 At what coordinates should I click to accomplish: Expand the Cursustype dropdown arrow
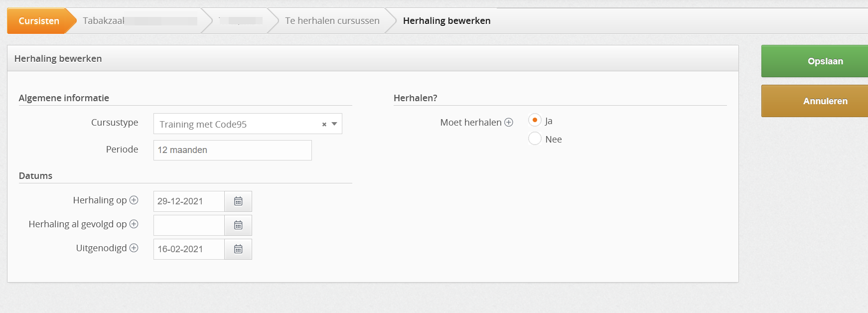point(334,124)
